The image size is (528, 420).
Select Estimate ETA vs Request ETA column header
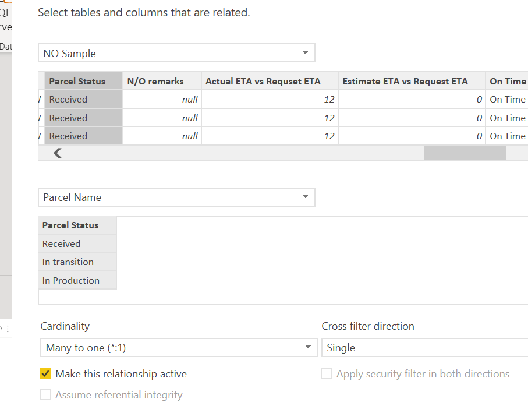pos(412,81)
